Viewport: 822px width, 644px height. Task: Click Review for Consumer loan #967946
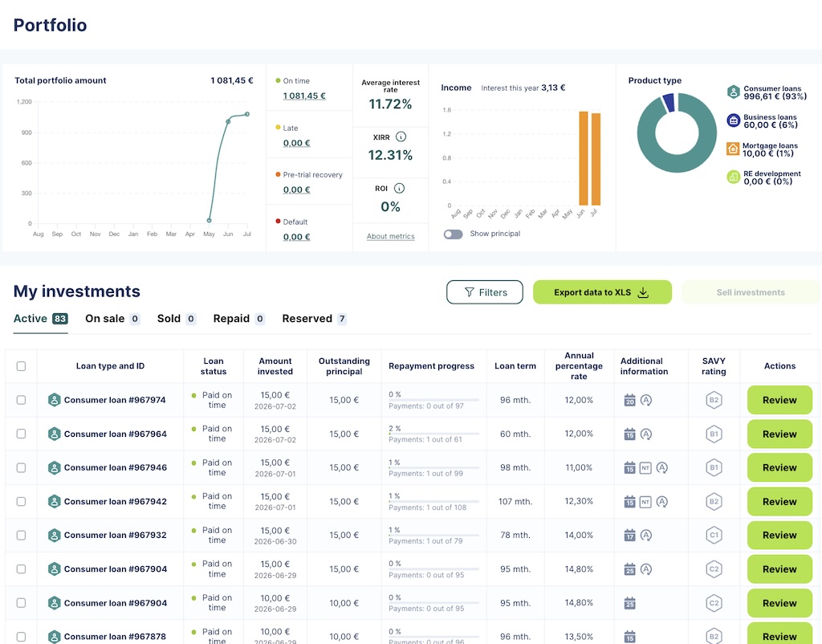click(x=779, y=468)
